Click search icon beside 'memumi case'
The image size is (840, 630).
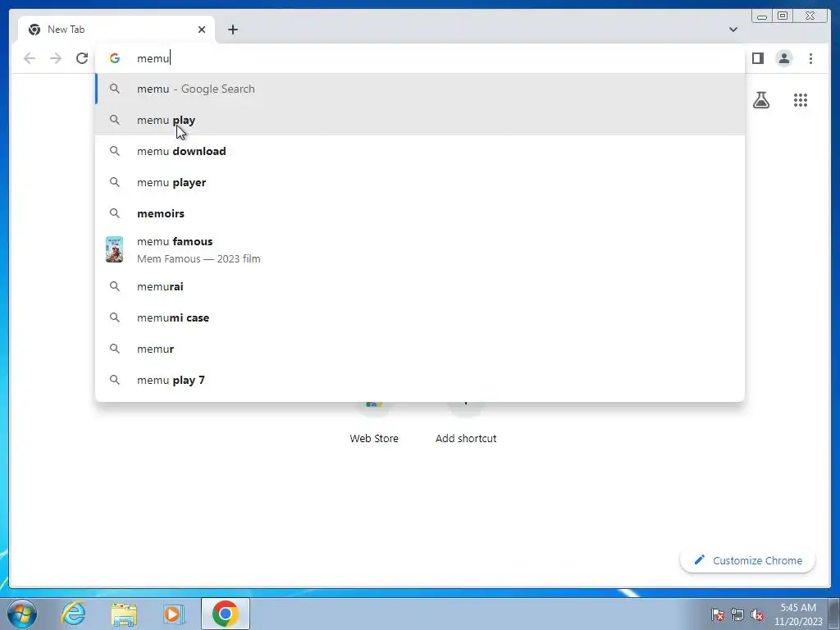pyautogui.click(x=115, y=317)
